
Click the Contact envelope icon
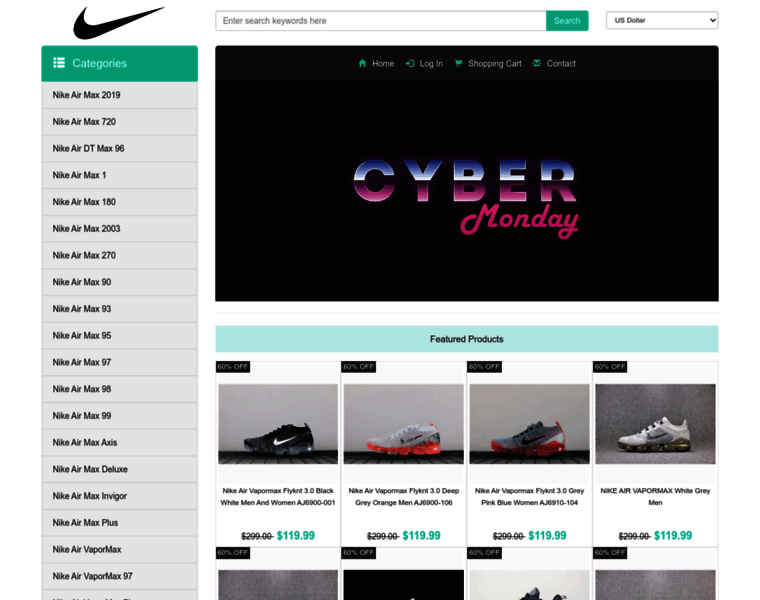(x=537, y=63)
